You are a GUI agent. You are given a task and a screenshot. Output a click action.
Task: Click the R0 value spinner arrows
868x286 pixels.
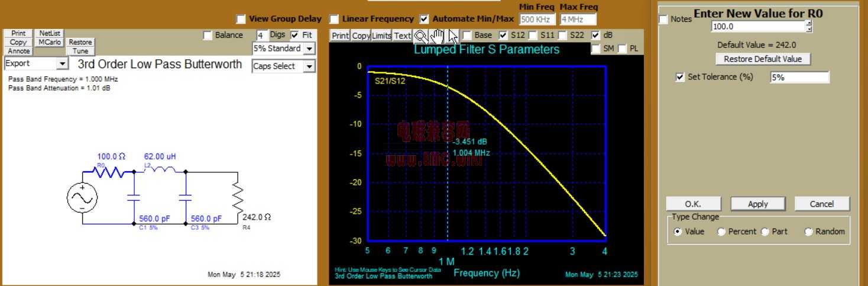809,27
